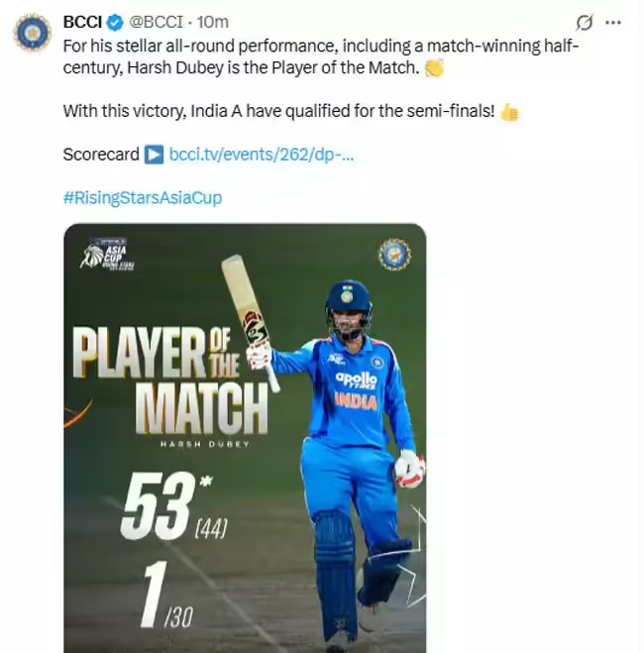Click the 10m post timestamp
The image size is (644, 653).
pos(215,23)
